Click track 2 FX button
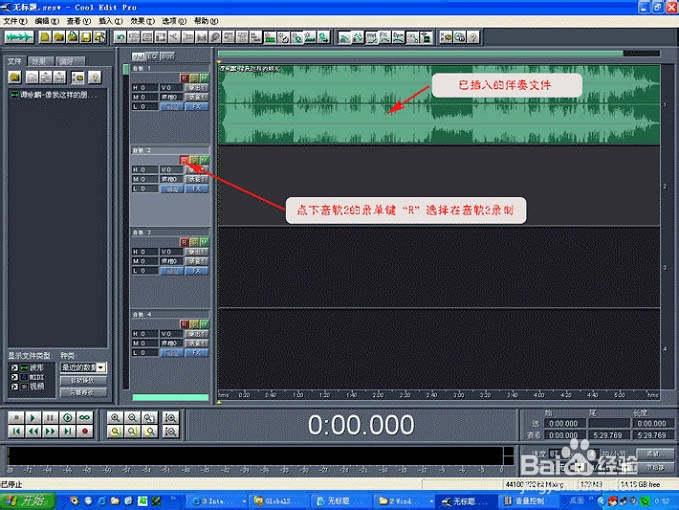 click(x=197, y=189)
